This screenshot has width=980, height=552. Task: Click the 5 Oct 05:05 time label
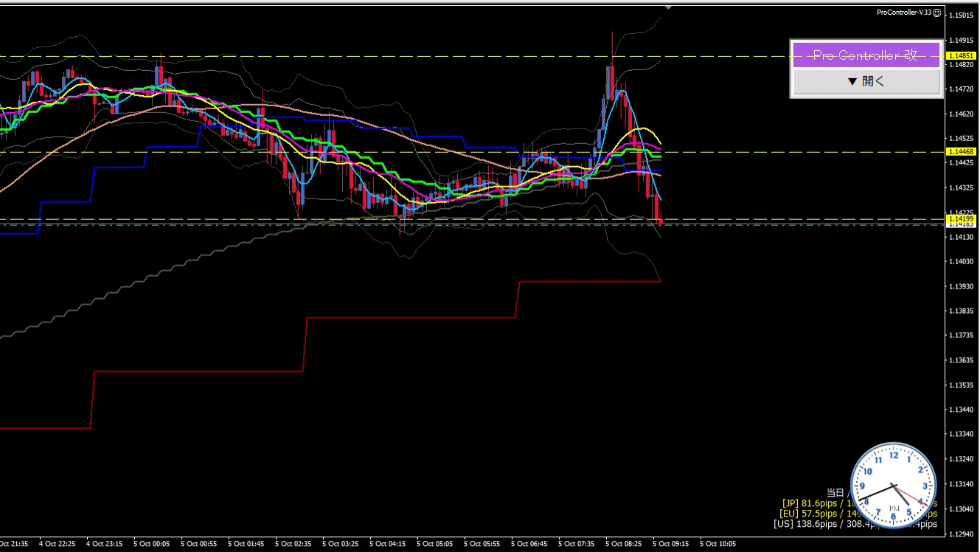click(x=434, y=544)
